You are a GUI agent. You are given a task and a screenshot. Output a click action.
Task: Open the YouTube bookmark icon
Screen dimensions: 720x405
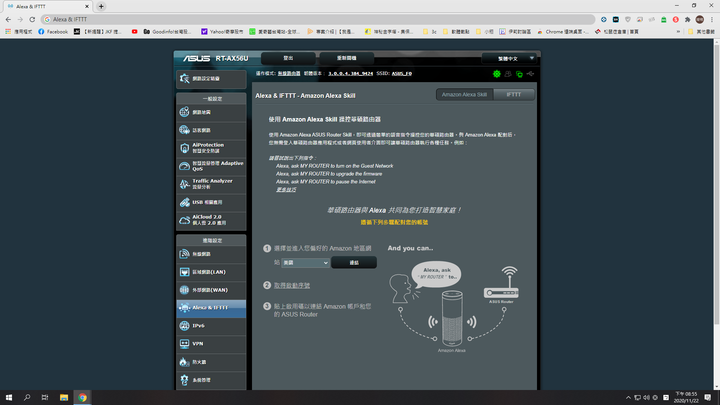pos(135,32)
